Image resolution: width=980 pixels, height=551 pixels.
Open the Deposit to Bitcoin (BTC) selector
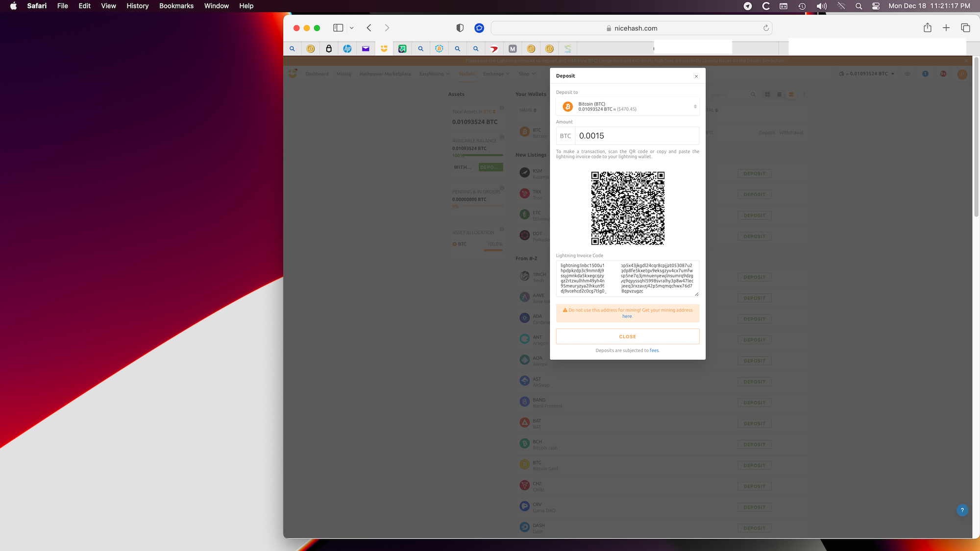coord(627,106)
